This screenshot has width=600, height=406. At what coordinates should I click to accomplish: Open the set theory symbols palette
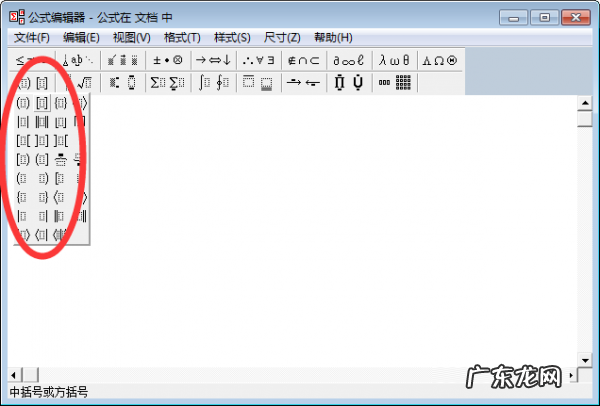(304, 60)
